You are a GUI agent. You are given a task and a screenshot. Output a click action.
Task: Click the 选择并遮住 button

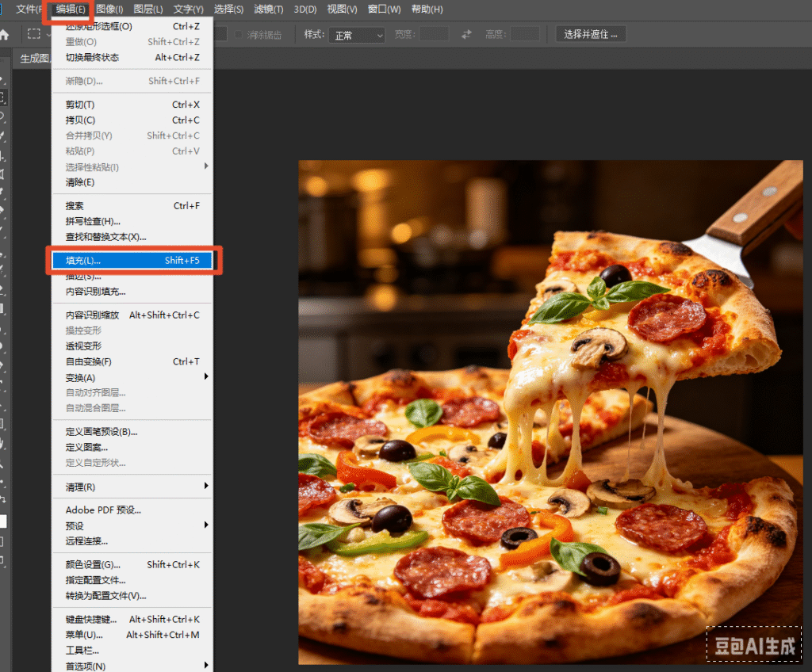pos(591,34)
